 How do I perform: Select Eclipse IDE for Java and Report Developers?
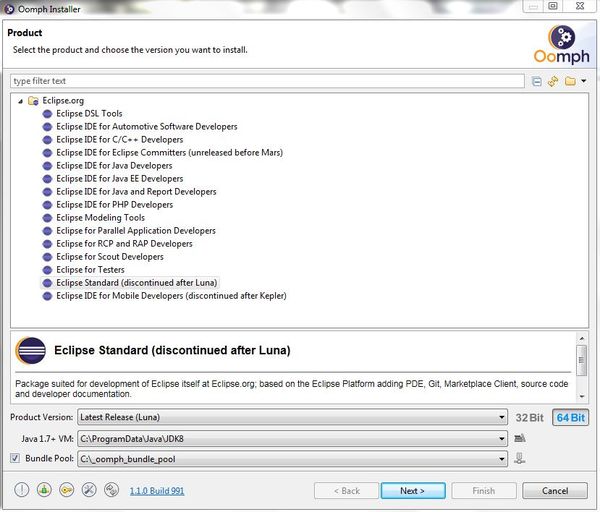136,192
